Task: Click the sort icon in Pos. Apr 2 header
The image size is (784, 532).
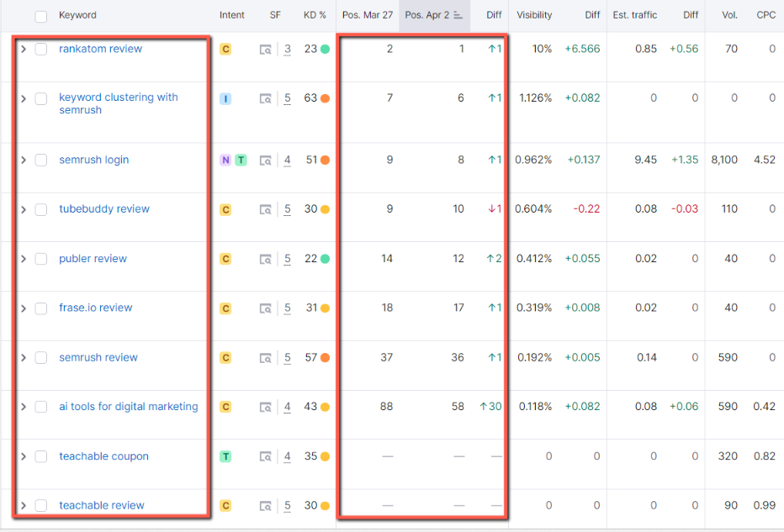Action: pos(458,15)
